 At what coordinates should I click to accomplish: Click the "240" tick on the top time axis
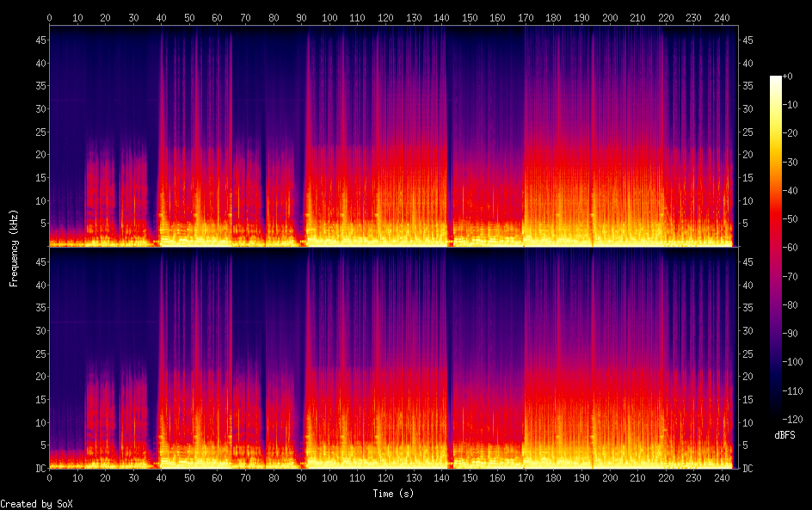[722, 17]
